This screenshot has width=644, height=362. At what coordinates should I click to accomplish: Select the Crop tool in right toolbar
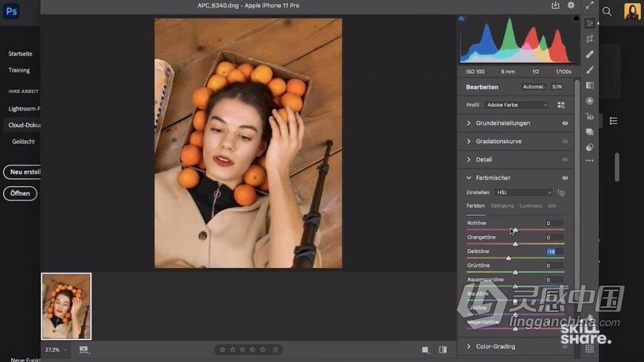click(589, 39)
